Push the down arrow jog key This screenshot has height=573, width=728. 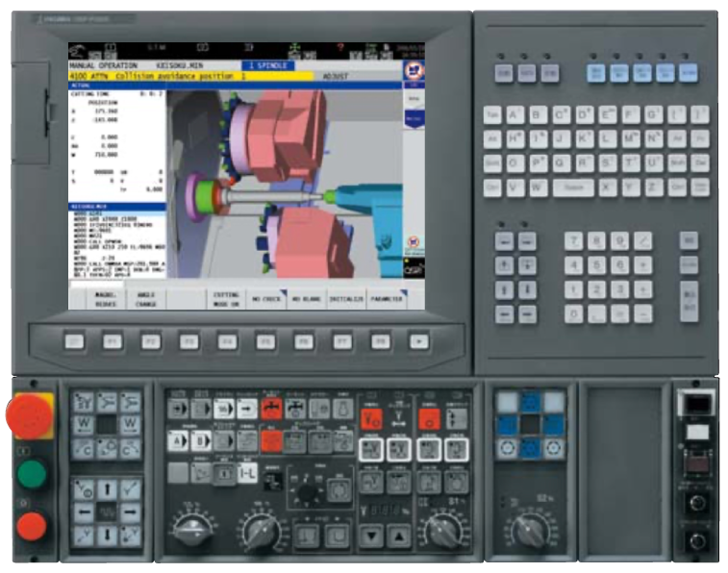pos(107,535)
